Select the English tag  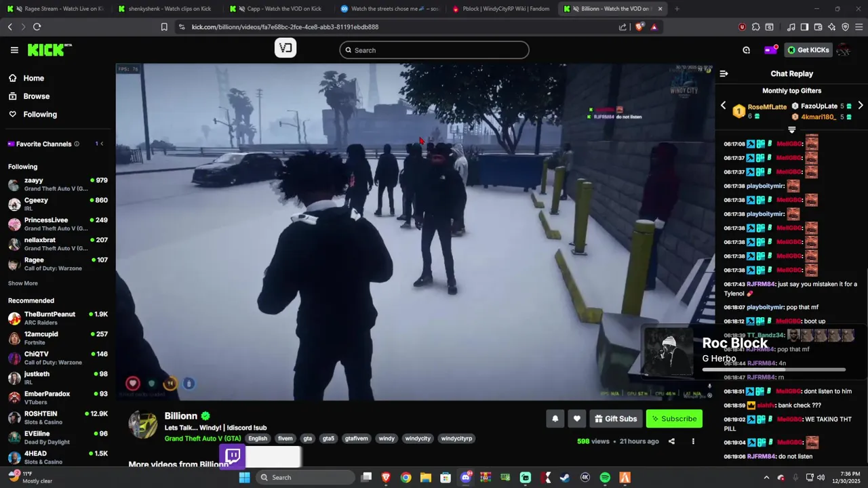point(258,439)
